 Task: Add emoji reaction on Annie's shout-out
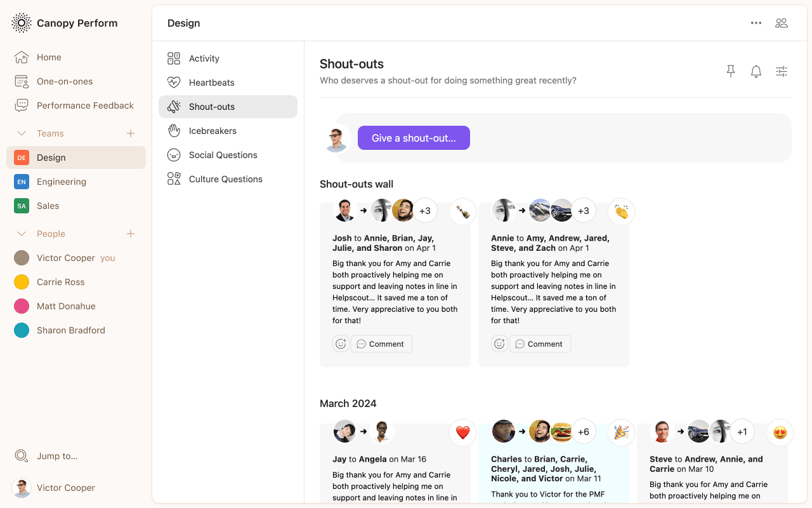pos(499,344)
